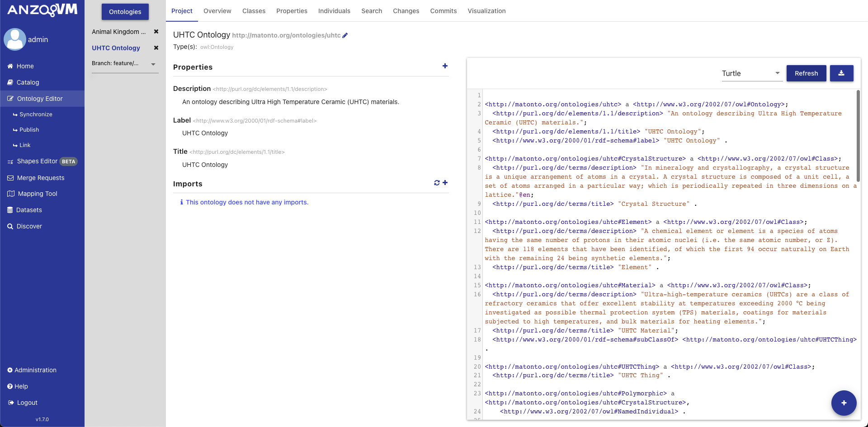This screenshot has width=868, height=427.
Task: Edit the ontology IRI with pencil icon
Action: pos(345,35)
